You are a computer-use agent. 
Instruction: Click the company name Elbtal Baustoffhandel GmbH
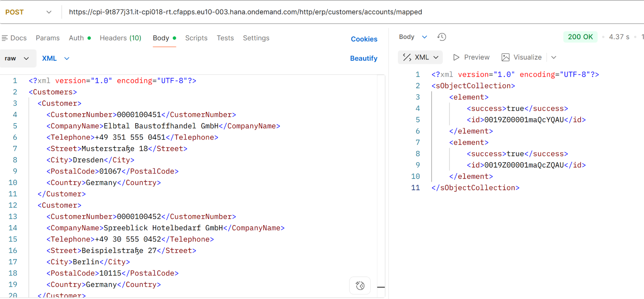(161, 126)
